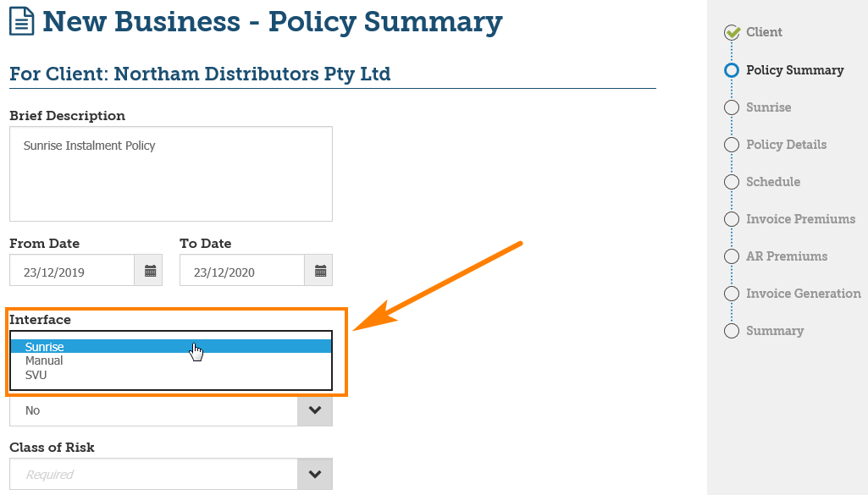Viewport: 868px width, 495px height.
Task: Choose Manual in the Interface list
Action: click(x=44, y=360)
